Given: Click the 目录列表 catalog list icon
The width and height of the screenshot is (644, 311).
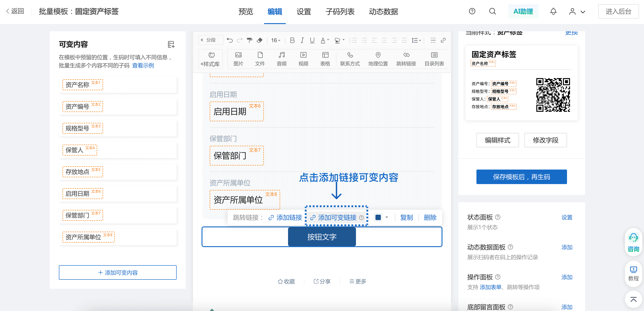Looking at the screenshot, I should [434, 58].
